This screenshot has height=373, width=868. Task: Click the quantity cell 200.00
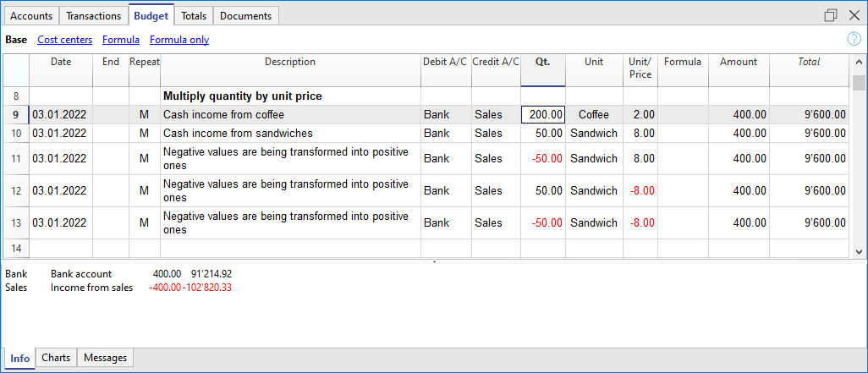tap(543, 115)
